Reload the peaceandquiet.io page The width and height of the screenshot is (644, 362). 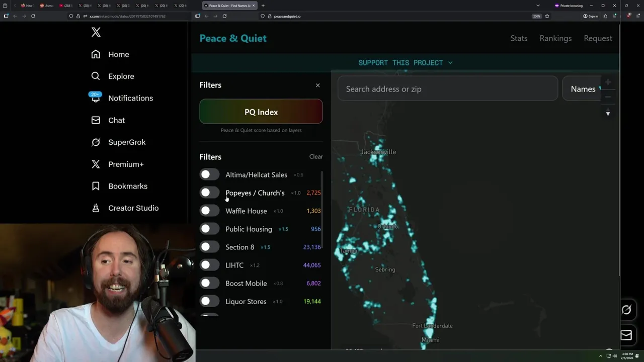pyautogui.click(x=224, y=16)
